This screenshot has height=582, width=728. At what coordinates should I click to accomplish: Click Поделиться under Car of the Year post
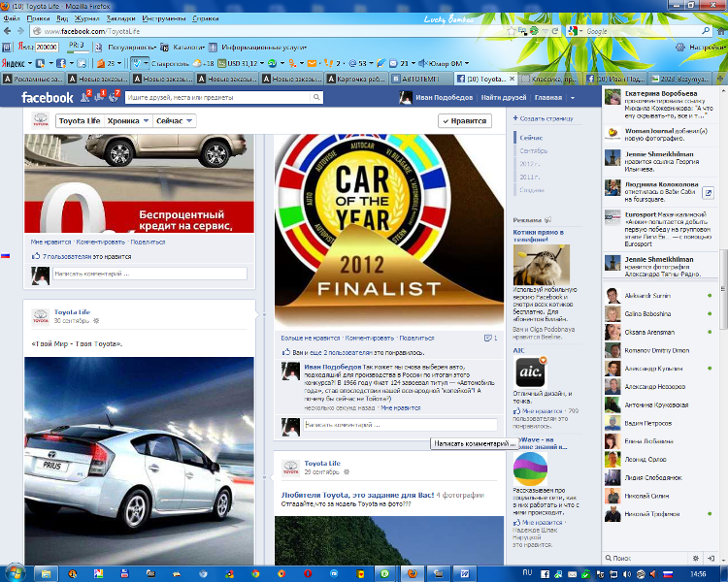[416, 338]
